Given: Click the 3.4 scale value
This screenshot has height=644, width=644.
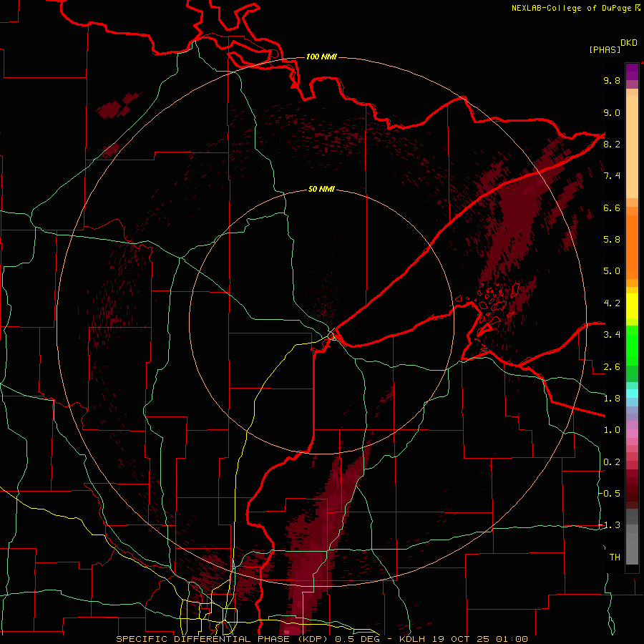Looking at the screenshot, I should [x=612, y=335].
